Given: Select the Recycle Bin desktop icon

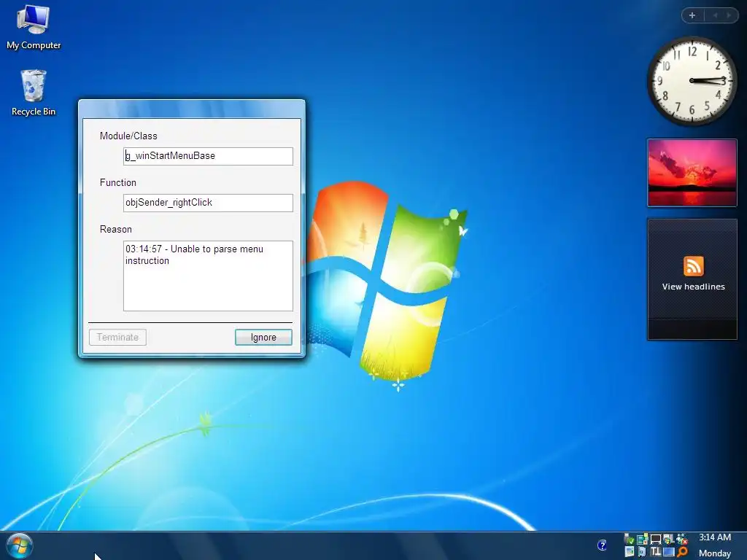Looking at the screenshot, I should coord(34,93).
